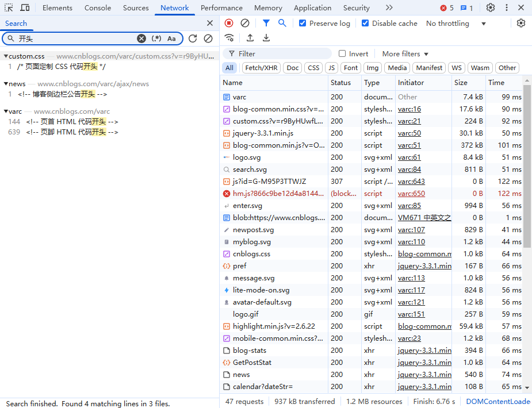Open the No throttling dropdown

tap(456, 24)
